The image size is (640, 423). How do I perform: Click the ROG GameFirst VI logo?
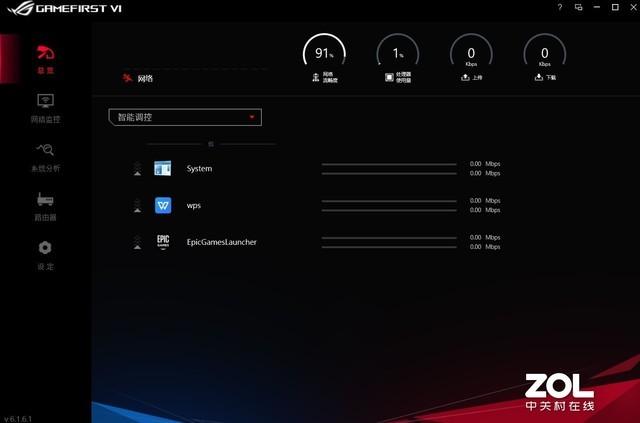pos(65,8)
